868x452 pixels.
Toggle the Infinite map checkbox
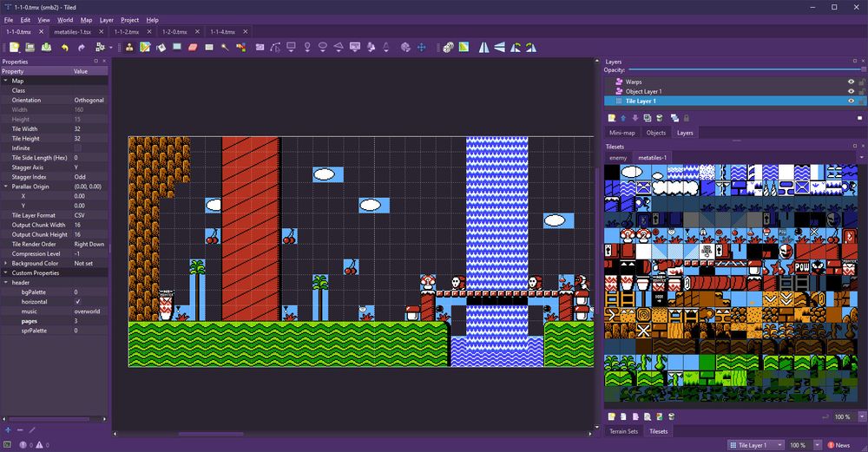[x=77, y=148]
